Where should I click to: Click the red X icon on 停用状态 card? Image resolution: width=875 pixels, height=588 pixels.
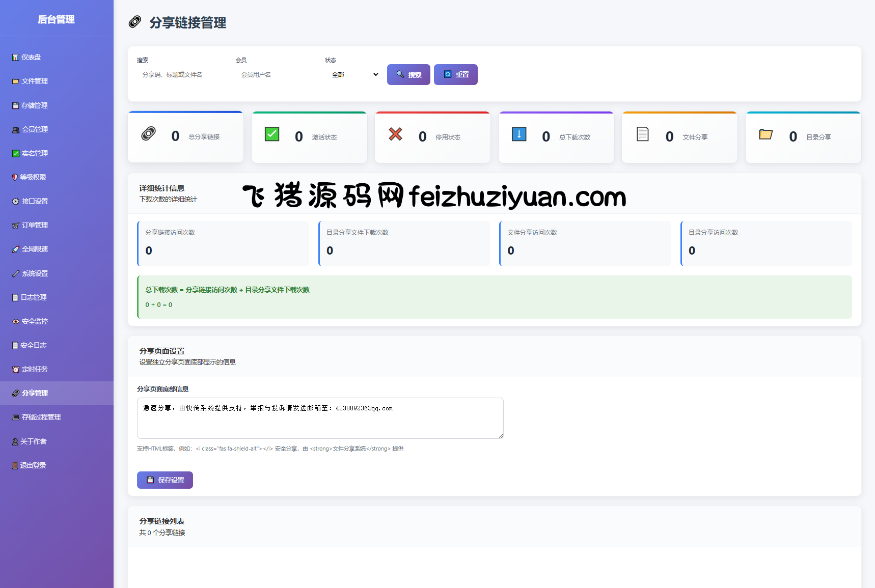[396, 134]
